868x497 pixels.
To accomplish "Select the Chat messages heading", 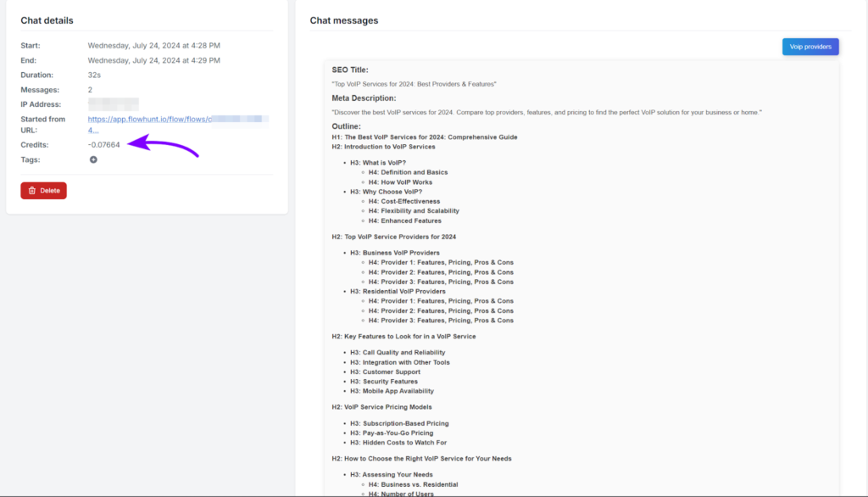I will (x=343, y=20).
